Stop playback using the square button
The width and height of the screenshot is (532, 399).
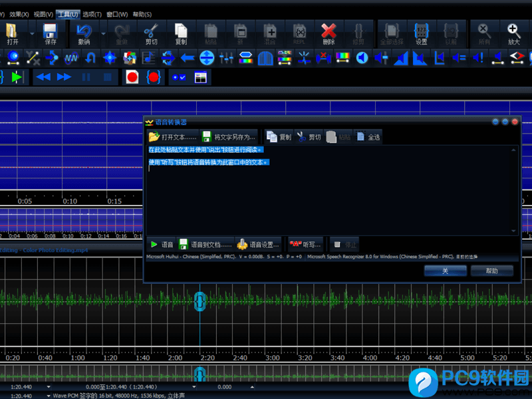107,77
